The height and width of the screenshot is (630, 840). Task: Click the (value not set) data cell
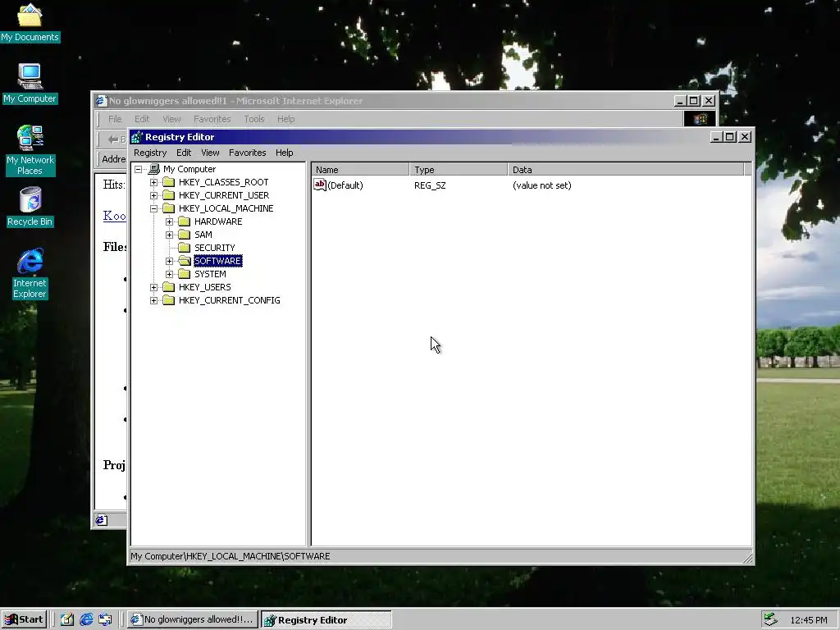click(541, 185)
